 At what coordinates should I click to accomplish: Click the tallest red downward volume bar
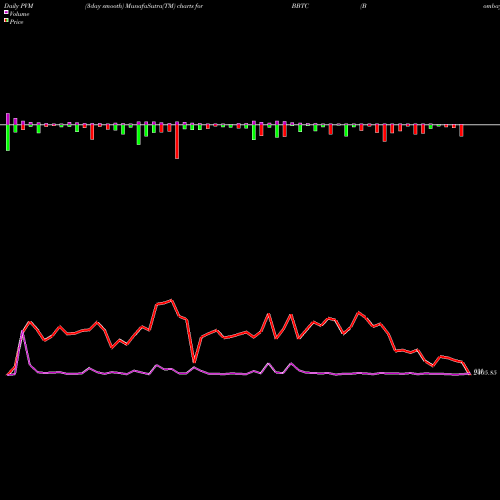(x=177, y=142)
